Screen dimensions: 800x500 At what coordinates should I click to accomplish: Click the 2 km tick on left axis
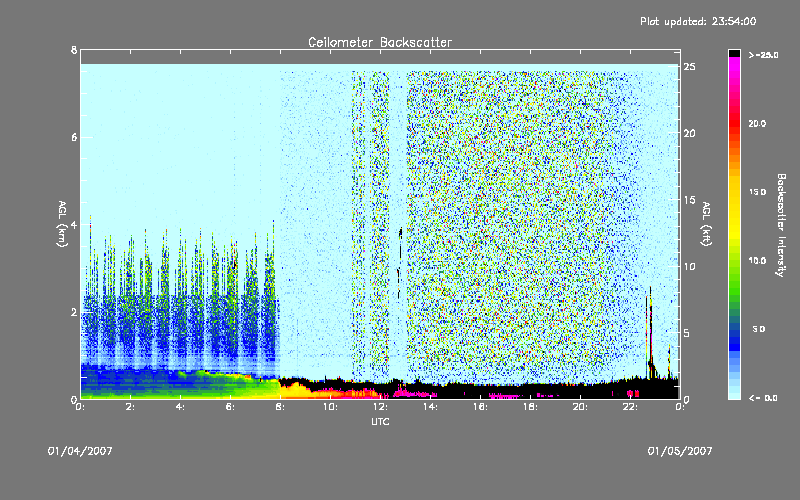pyautogui.click(x=74, y=312)
